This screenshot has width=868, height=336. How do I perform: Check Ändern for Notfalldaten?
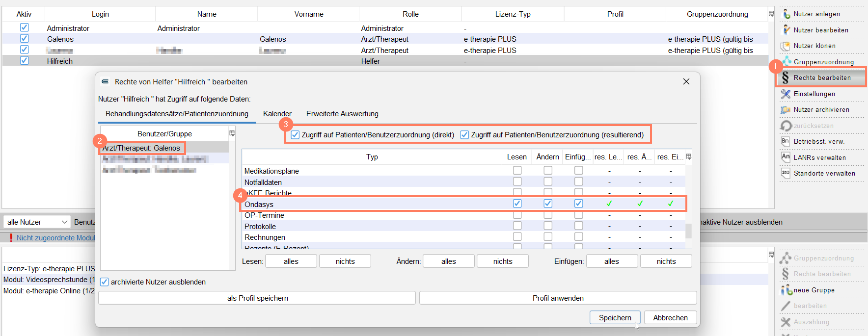coord(548,181)
